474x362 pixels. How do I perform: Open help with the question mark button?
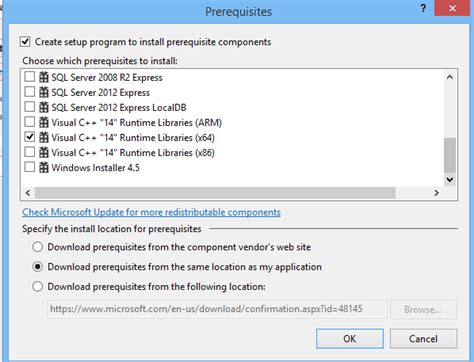(x=423, y=8)
